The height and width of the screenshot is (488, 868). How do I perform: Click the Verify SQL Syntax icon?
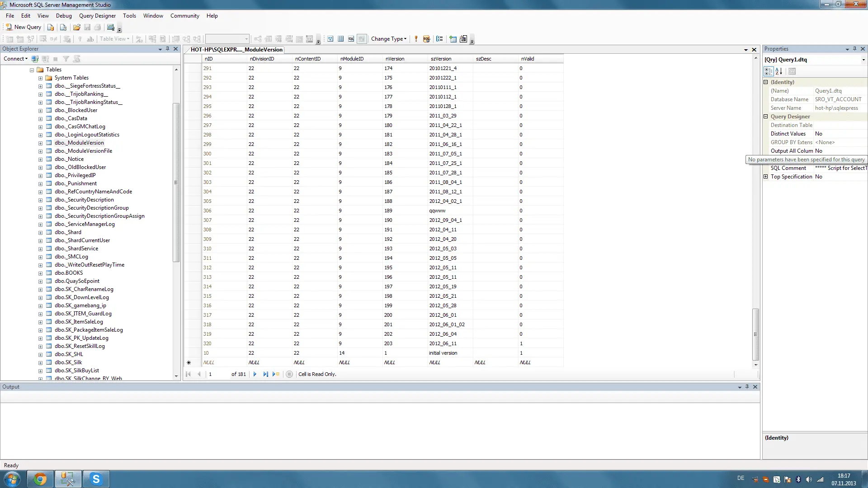tap(426, 39)
